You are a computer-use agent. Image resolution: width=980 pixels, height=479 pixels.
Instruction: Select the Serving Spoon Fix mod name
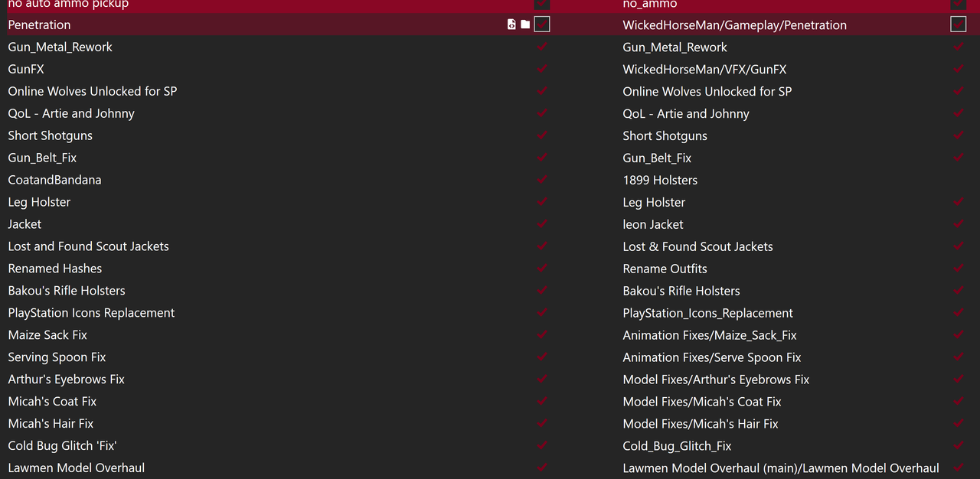[x=57, y=357]
